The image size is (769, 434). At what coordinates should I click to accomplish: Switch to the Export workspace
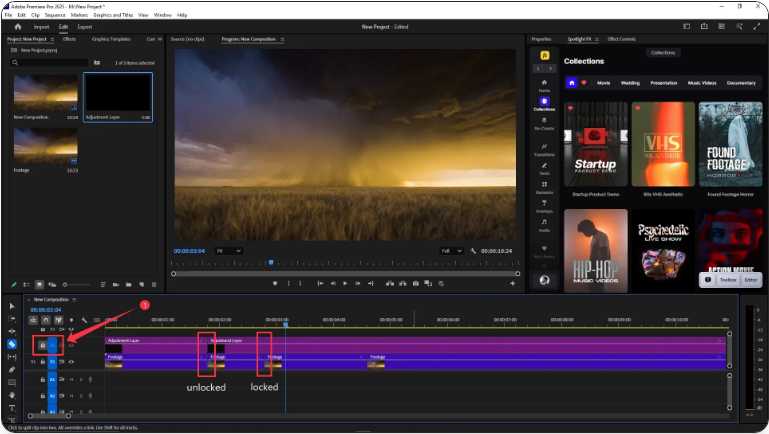(85, 27)
